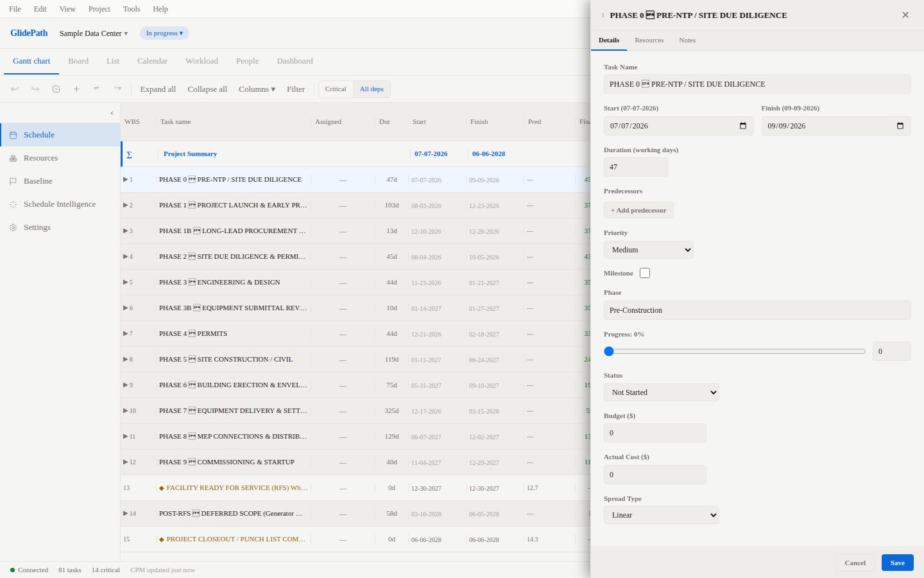Screen dimensions: 924x578
Task: Click the indent task arrow icon
Action: [x=97, y=89]
